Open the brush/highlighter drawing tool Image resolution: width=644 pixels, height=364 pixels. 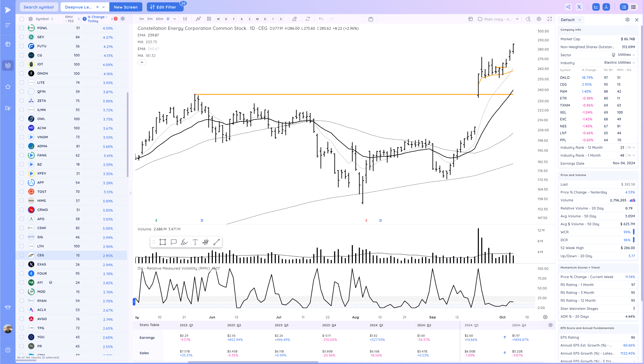tap(184, 242)
